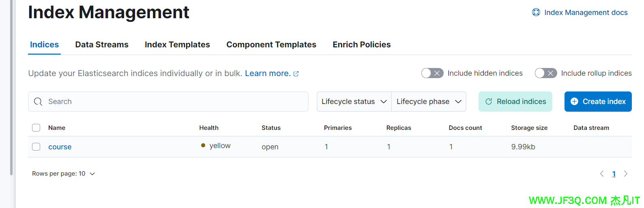The image size is (644, 208).
Task: Open the Index Templates tab
Action: coord(177,45)
